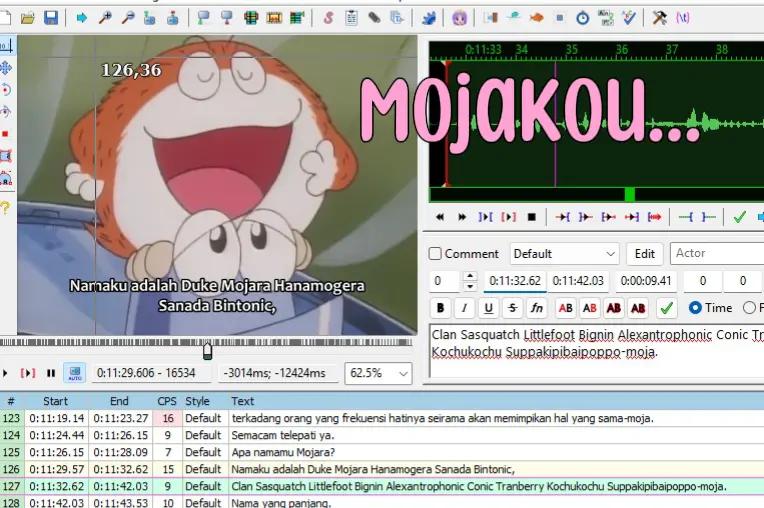The height and width of the screenshot is (508, 764).
Task: Open the Spell Checker checkmark icon
Action: point(629,19)
